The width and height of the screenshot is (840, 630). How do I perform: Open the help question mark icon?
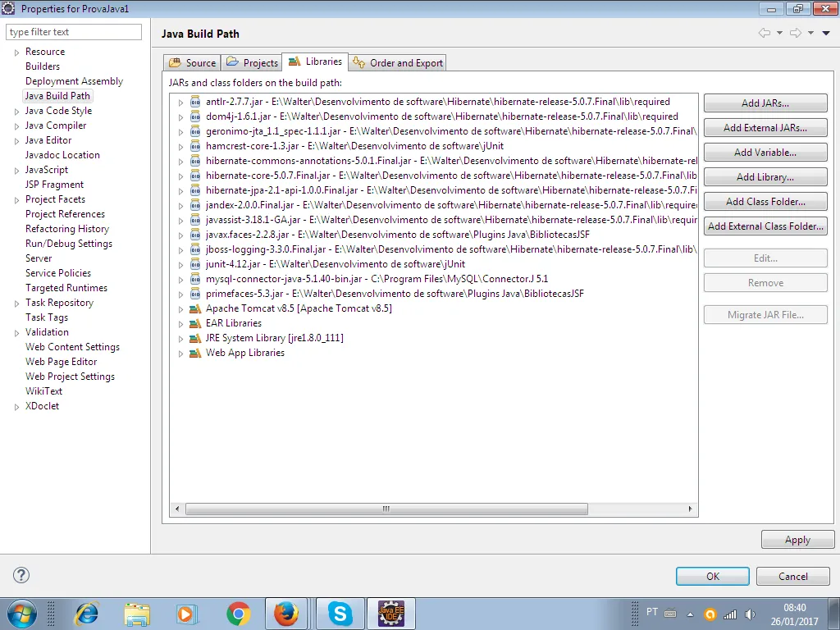pos(21,575)
